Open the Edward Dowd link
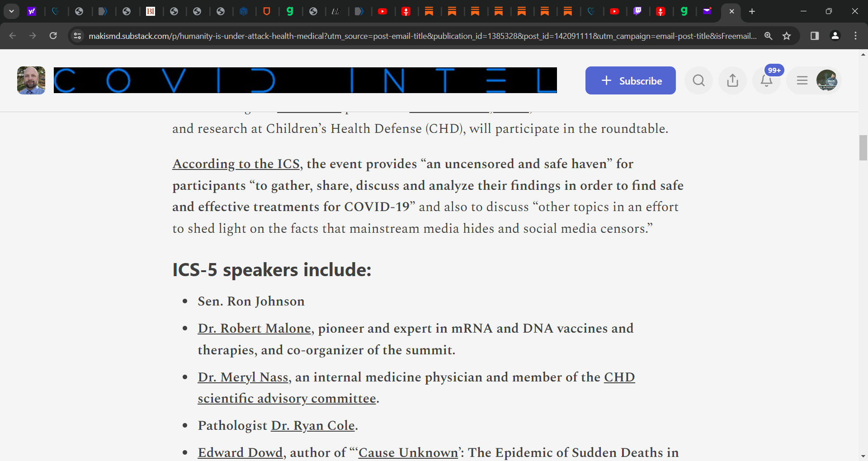 pos(240,452)
